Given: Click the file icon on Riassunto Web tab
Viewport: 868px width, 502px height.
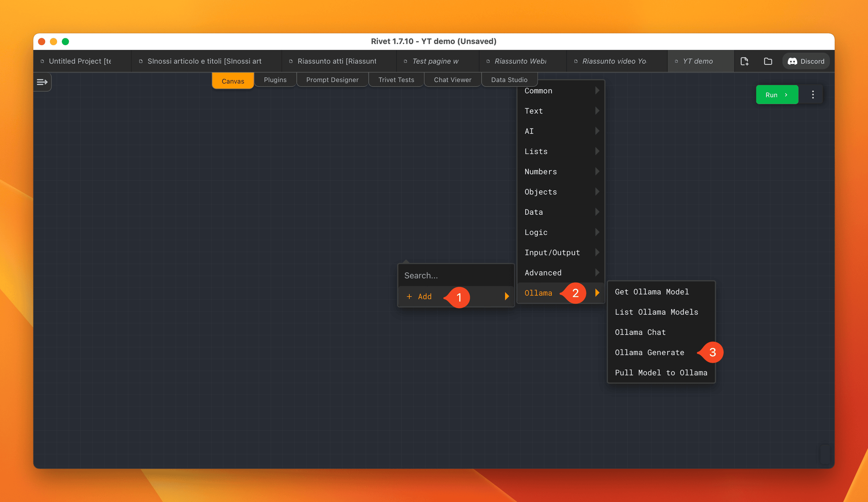Looking at the screenshot, I should (488, 61).
